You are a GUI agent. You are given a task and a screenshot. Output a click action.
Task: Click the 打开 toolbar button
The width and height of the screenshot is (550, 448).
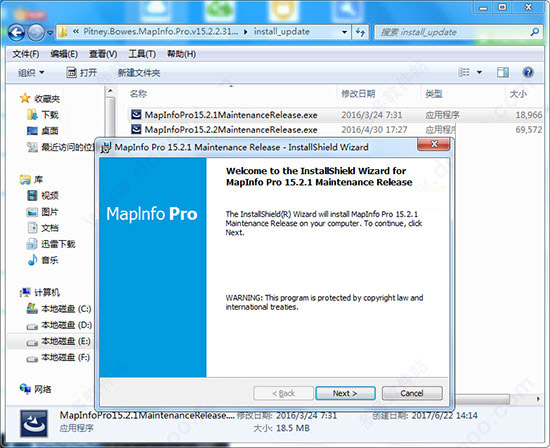tap(81, 73)
